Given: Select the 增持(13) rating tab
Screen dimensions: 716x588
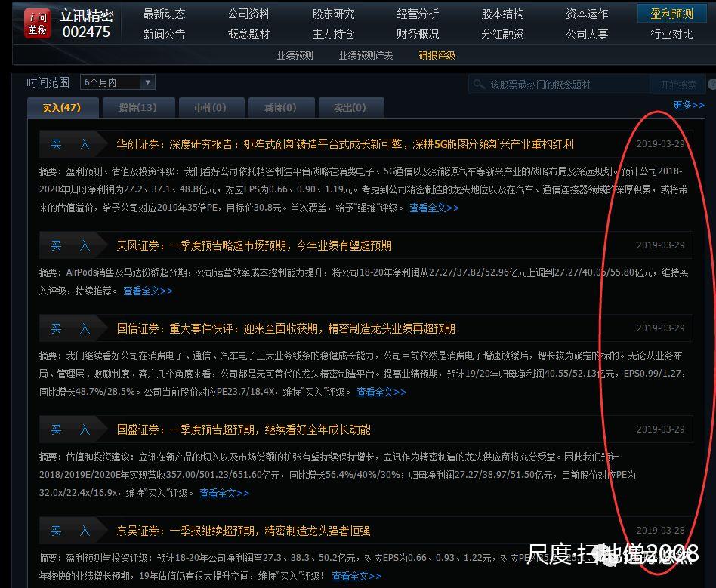Looking at the screenshot, I should (x=139, y=108).
